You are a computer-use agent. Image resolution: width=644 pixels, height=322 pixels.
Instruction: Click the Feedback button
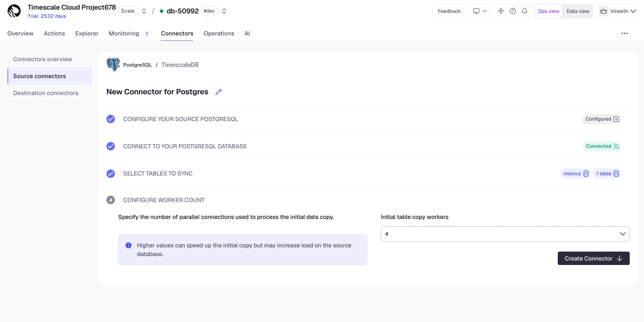(449, 11)
